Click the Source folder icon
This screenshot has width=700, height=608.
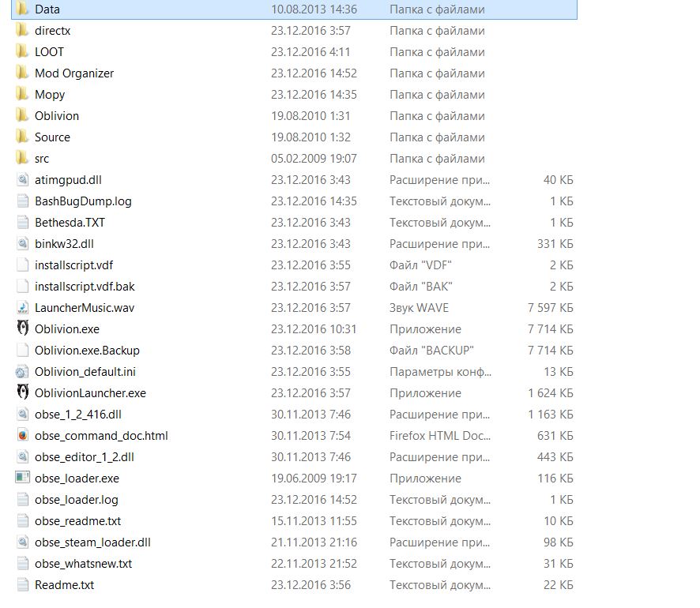(21, 136)
